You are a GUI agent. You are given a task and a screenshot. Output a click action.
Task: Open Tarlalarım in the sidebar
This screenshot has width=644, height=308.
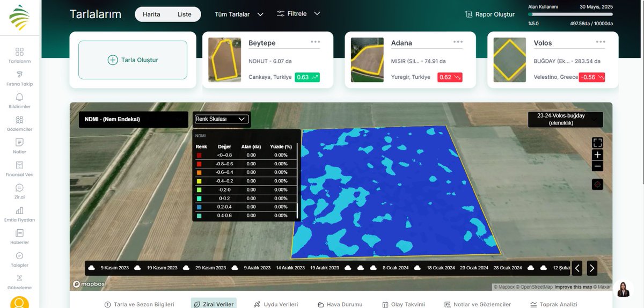(19, 55)
